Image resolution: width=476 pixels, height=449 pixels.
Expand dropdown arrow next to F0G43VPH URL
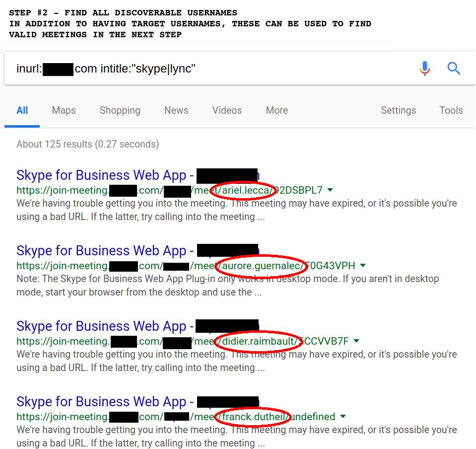point(362,266)
